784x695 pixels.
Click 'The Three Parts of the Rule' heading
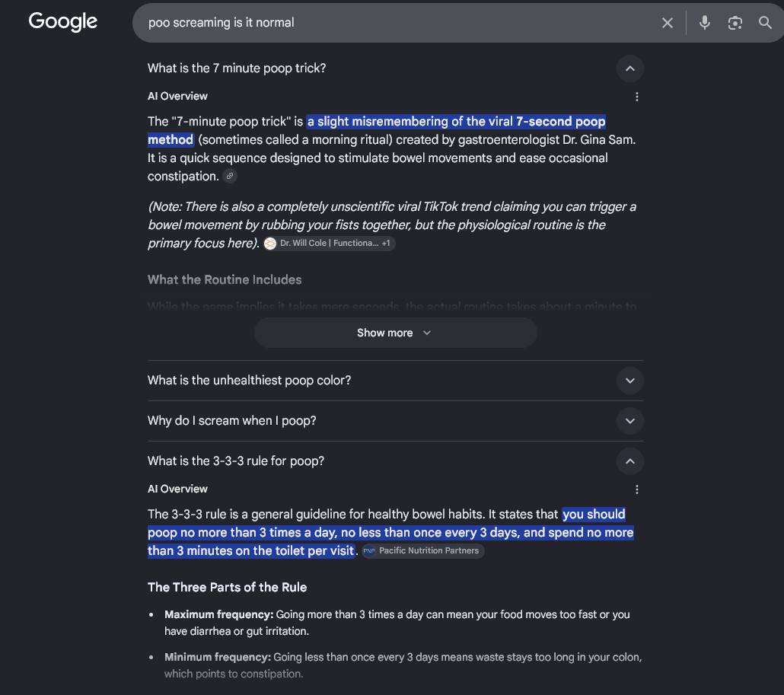tap(227, 588)
